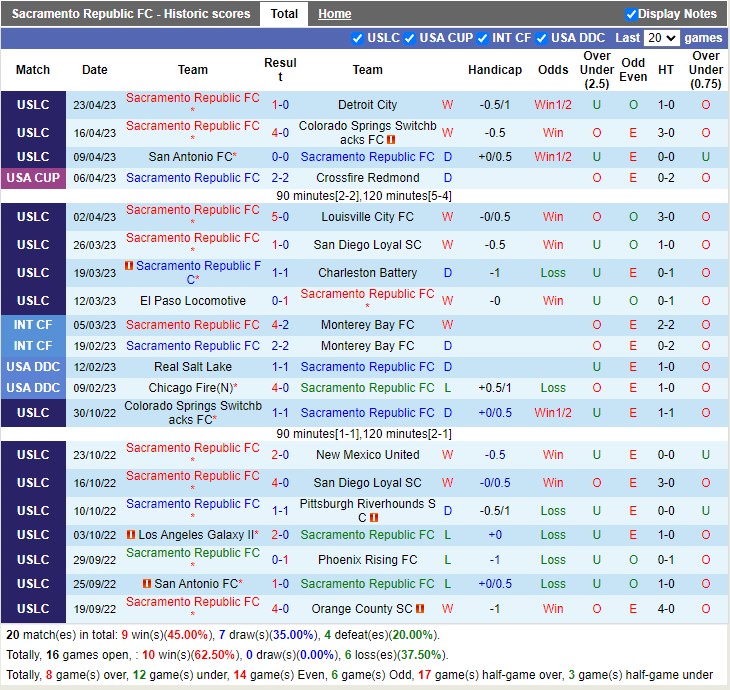Image resolution: width=730 pixels, height=690 pixels.
Task: Open the Detroit City team link
Action: click(367, 105)
